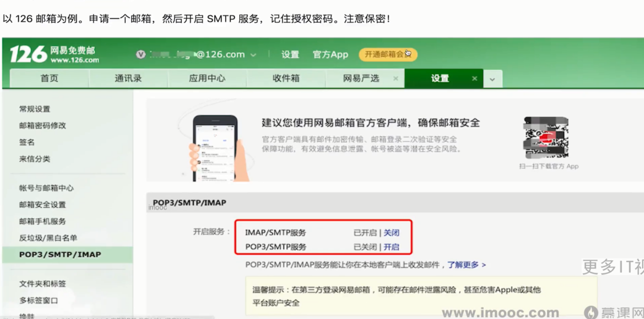Click the 建议您使用网易邮箱官方客户端 headline
Viewport: 644px width, 319px height.
point(371,123)
